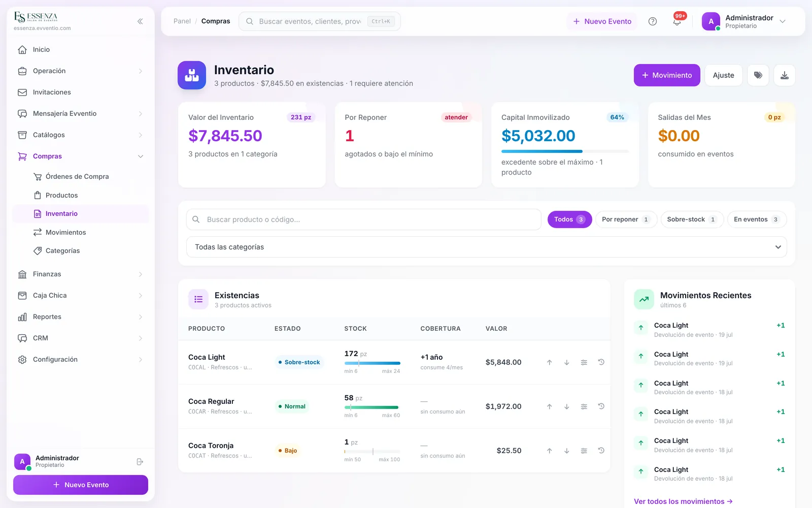
Task: Open notifications bell with 99+ badge
Action: [x=677, y=21]
